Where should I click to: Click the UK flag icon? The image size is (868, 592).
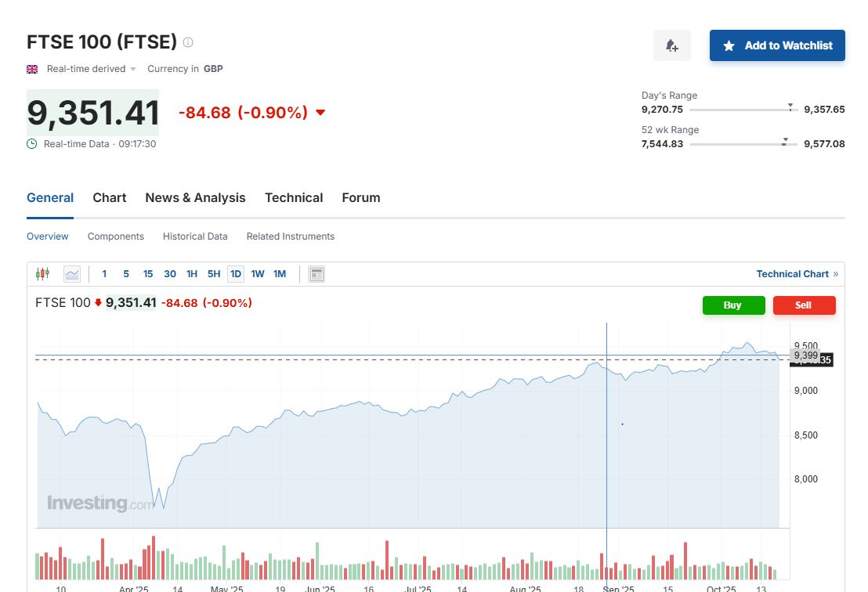32,69
